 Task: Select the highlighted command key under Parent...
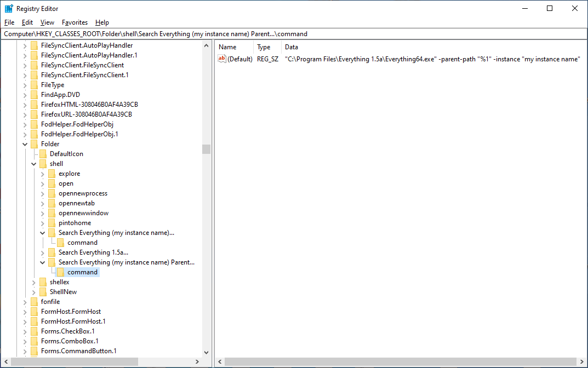coord(83,272)
